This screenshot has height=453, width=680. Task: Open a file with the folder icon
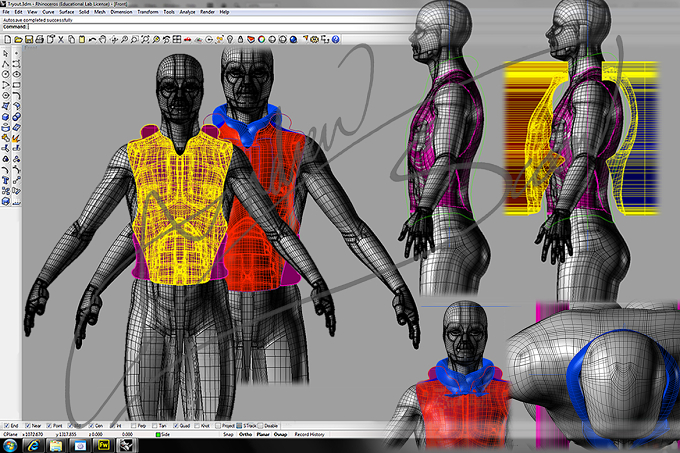[x=18, y=39]
